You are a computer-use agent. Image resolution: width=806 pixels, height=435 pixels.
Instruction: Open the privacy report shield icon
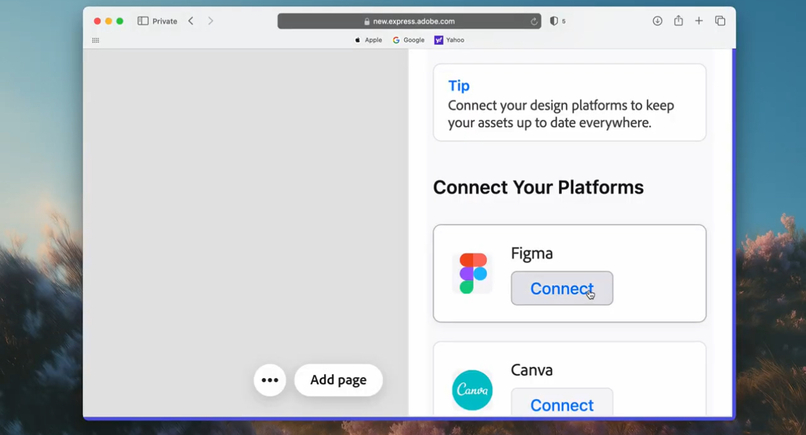coord(554,21)
